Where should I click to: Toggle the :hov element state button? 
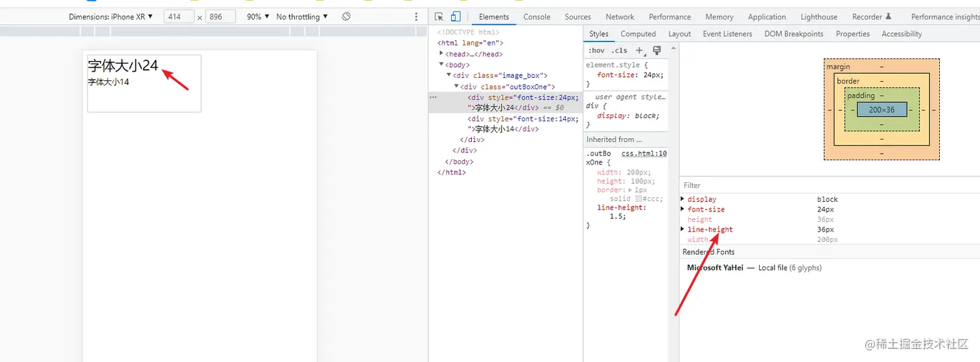pos(596,50)
